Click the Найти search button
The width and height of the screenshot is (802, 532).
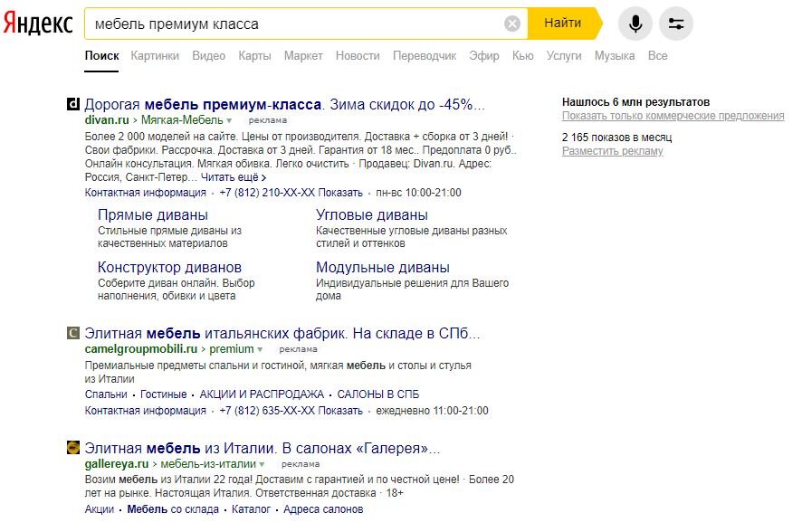coord(563,24)
